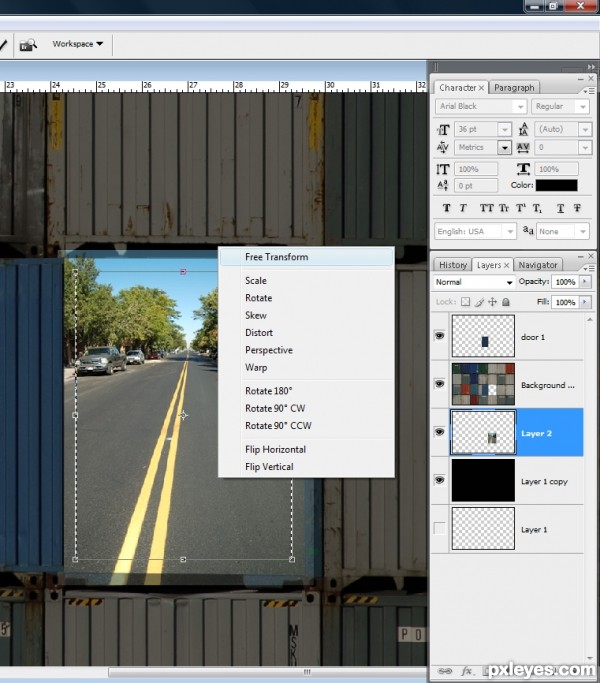The image size is (600, 683).
Task: Apply Superscript text style
Action: pos(521,208)
